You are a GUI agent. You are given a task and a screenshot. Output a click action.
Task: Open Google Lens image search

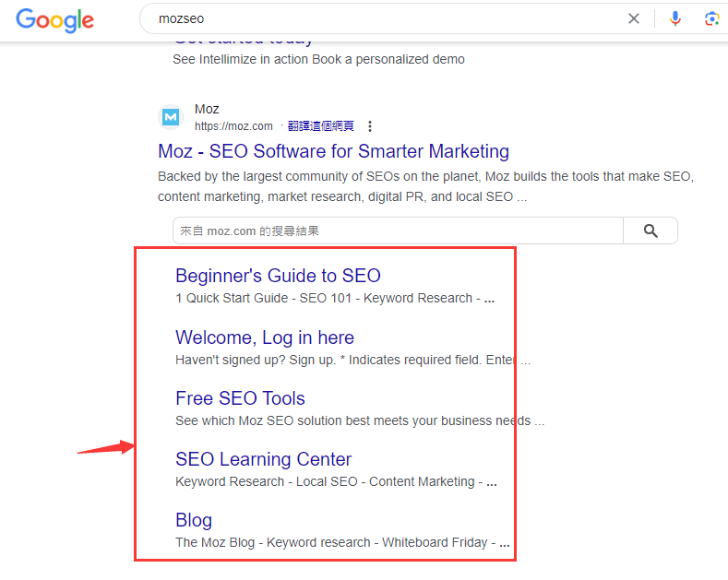coord(711,18)
